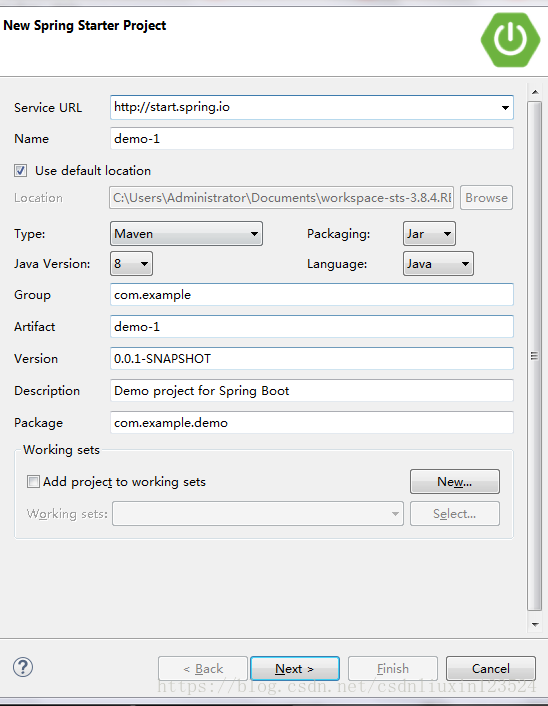The height and width of the screenshot is (706, 548).
Task: Click the Description field
Action: (x=312, y=391)
